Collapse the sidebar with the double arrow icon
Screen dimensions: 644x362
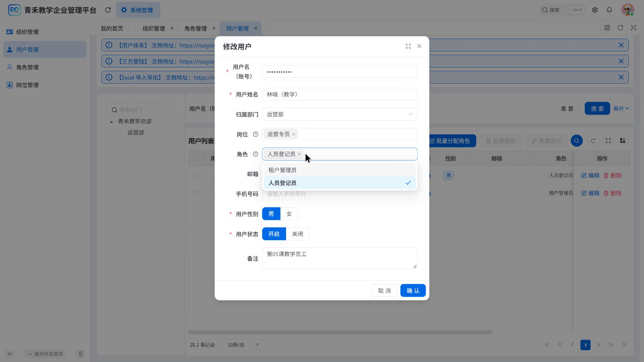[x=10, y=354]
